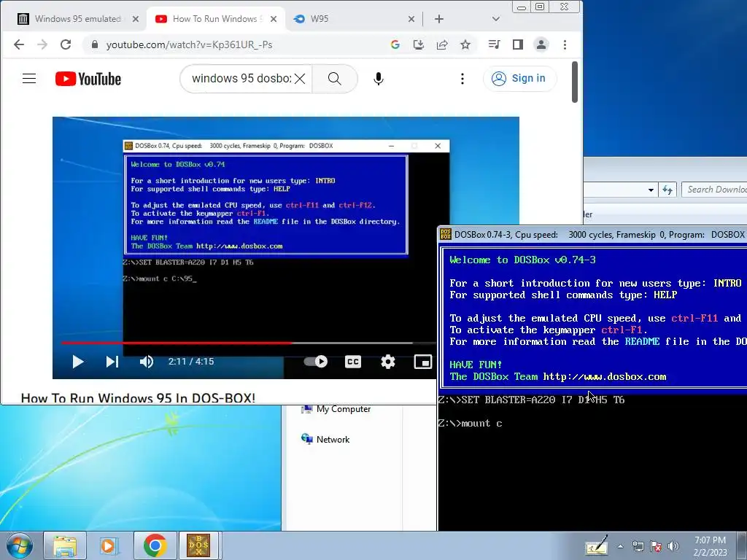Close the W95 tab
The image size is (747, 560).
pyautogui.click(x=411, y=19)
